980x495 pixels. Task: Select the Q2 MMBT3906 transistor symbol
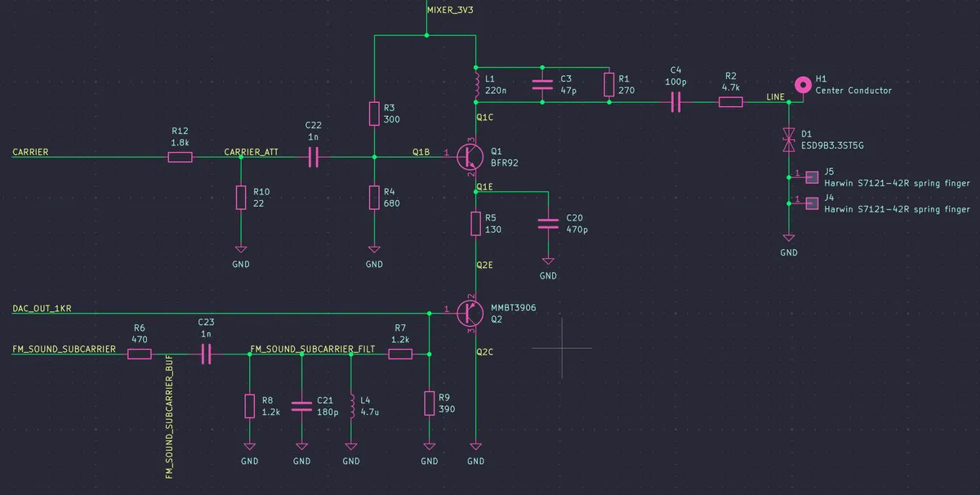point(470,312)
